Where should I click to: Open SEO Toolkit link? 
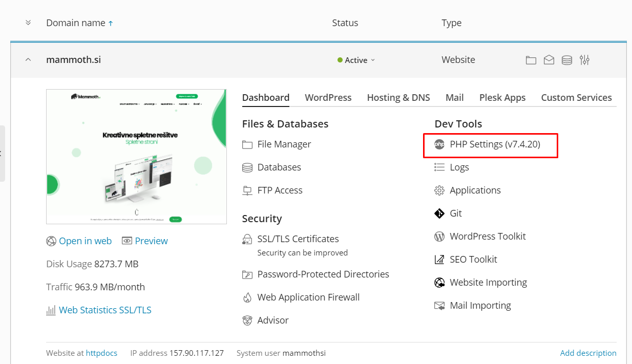click(x=474, y=260)
